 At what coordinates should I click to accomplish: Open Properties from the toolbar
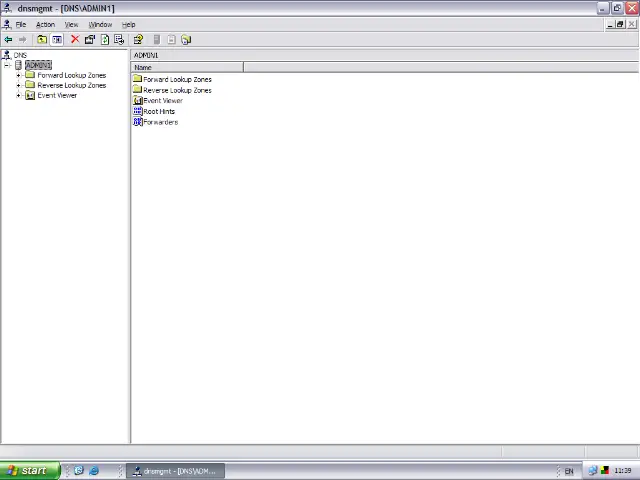pyautogui.click(x=90, y=40)
